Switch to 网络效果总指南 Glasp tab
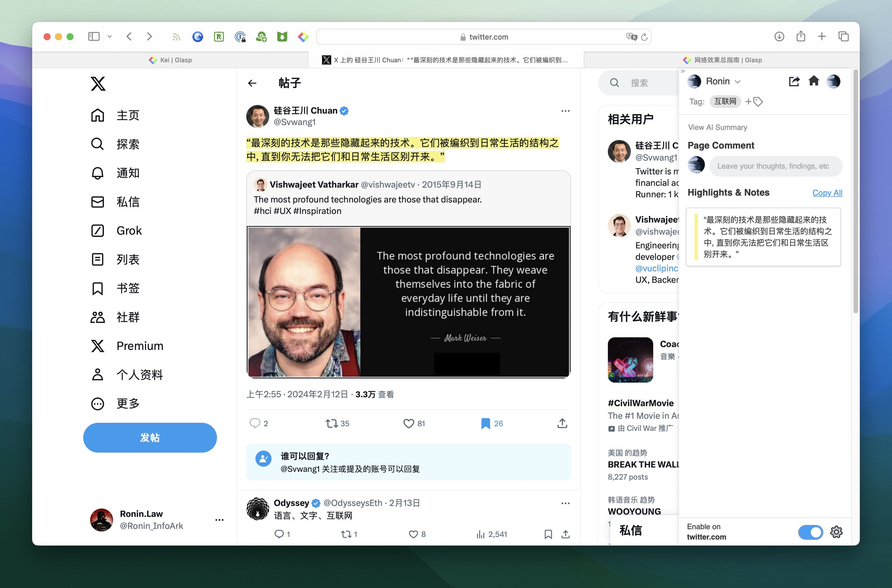The height and width of the screenshot is (588, 892). click(x=722, y=60)
